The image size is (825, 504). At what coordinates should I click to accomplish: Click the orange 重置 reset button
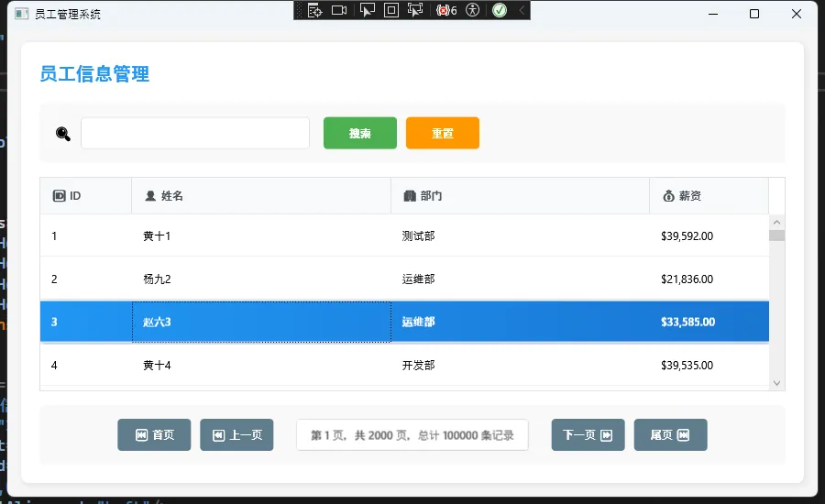[x=442, y=133]
